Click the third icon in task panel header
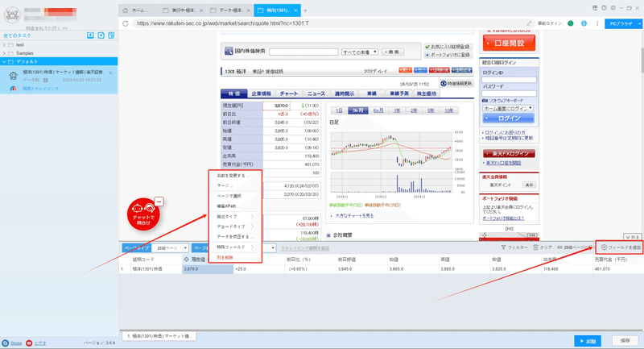This screenshot has height=349, width=644. (111, 35)
